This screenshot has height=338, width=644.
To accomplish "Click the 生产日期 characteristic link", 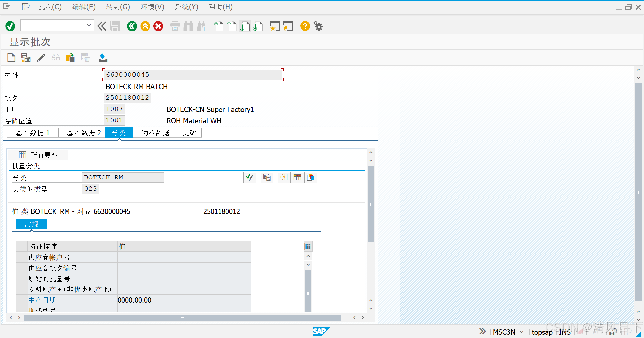I will point(42,300).
